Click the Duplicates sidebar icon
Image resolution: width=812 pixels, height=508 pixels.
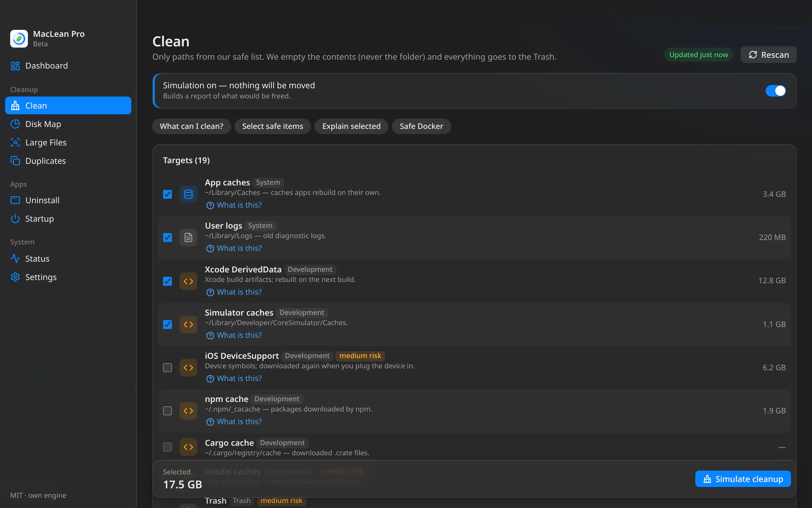(x=15, y=161)
